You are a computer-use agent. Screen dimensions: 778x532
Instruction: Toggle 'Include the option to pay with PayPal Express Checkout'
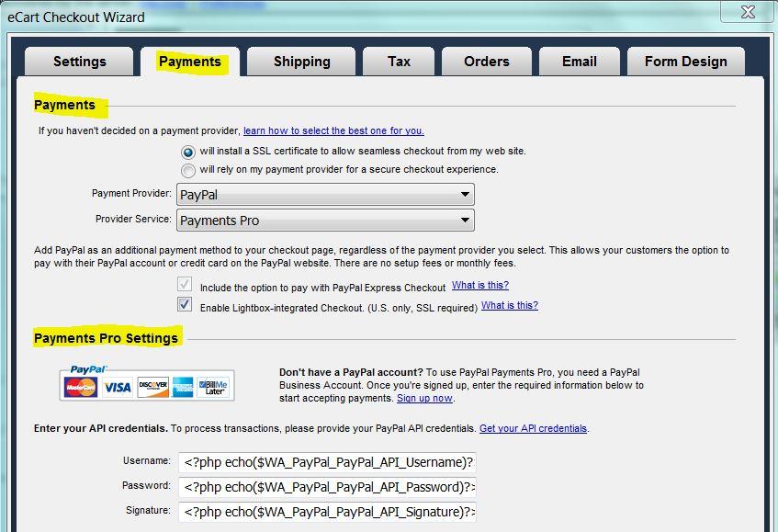click(185, 284)
